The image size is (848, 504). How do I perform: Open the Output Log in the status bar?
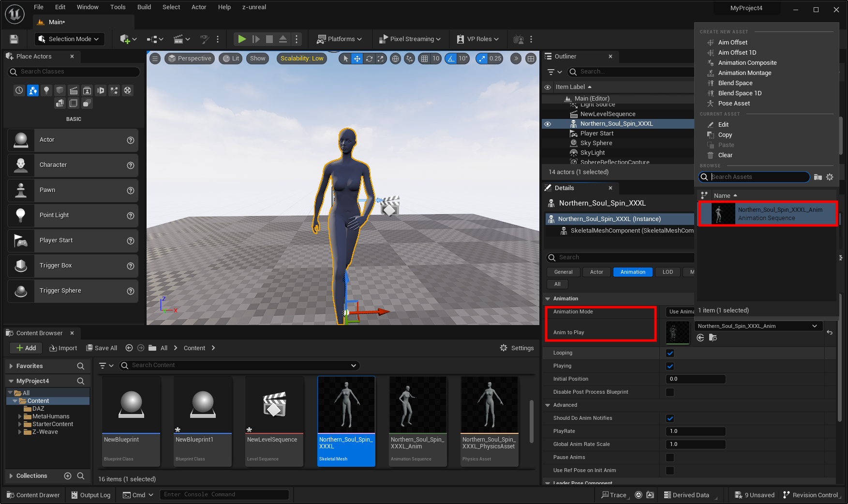pos(91,495)
